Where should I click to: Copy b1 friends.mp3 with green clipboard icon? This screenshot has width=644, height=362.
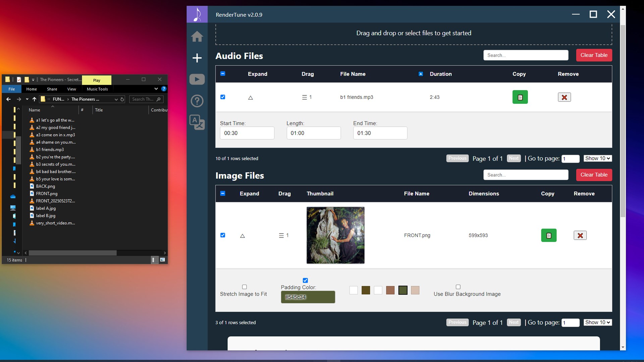520,97
